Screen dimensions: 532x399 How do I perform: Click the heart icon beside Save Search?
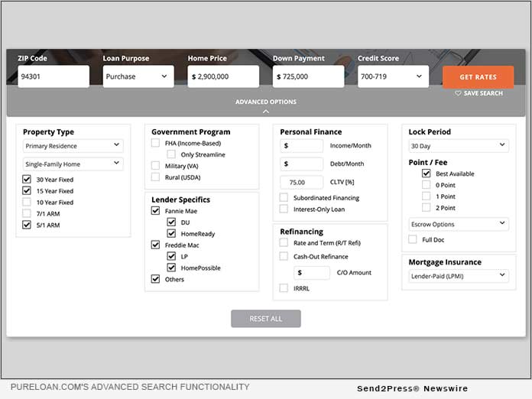click(x=459, y=93)
